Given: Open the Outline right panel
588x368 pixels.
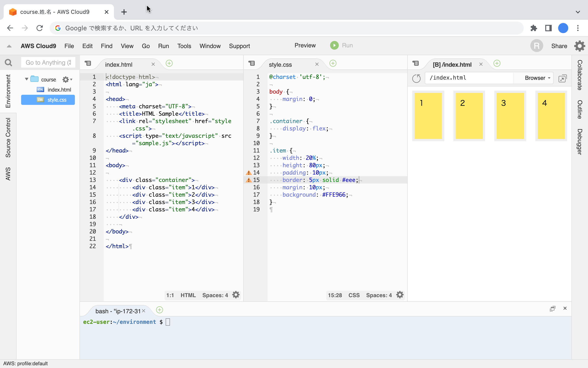Looking at the screenshot, I should click(x=580, y=109).
